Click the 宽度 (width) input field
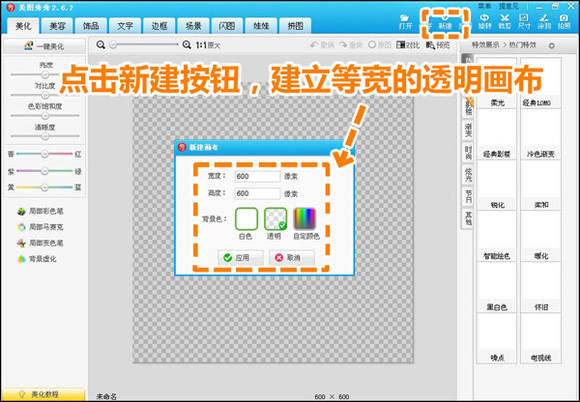The image size is (580, 402). 257,176
